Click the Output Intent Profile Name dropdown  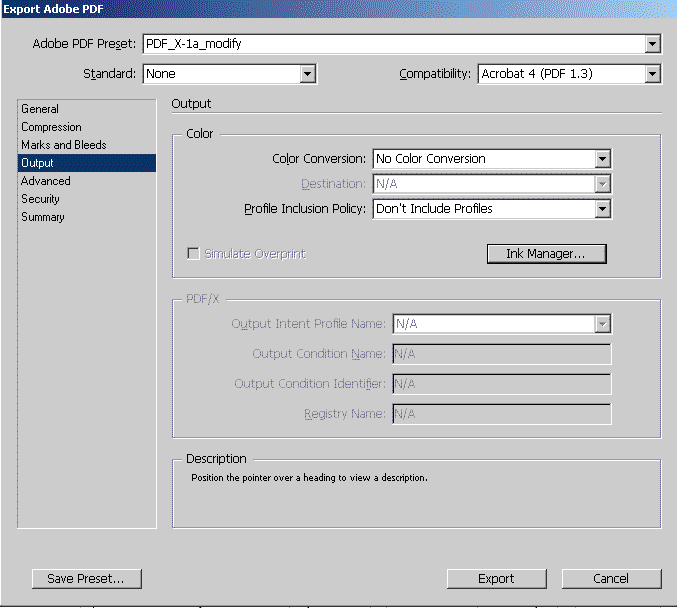pyautogui.click(x=502, y=324)
